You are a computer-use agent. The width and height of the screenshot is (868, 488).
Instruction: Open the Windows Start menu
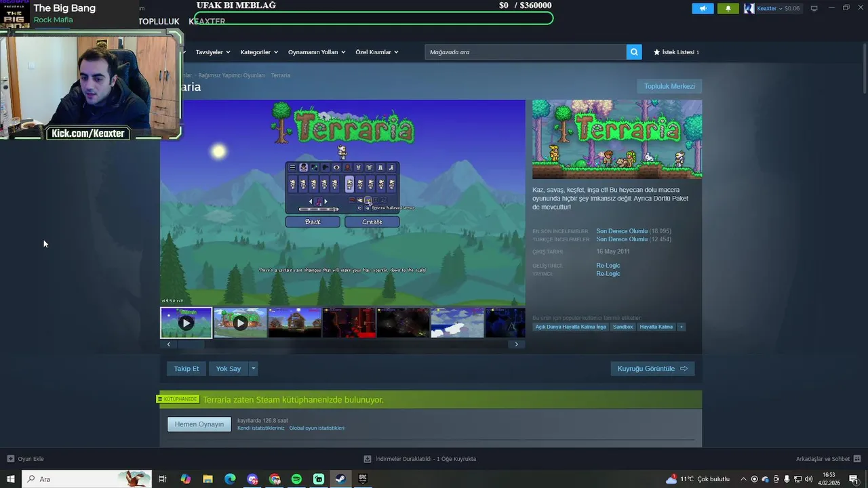(x=10, y=479)
